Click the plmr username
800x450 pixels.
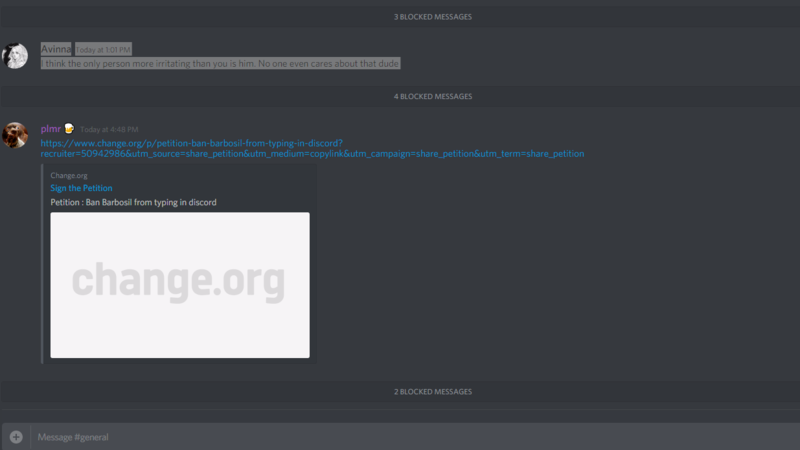click(51, 129)
